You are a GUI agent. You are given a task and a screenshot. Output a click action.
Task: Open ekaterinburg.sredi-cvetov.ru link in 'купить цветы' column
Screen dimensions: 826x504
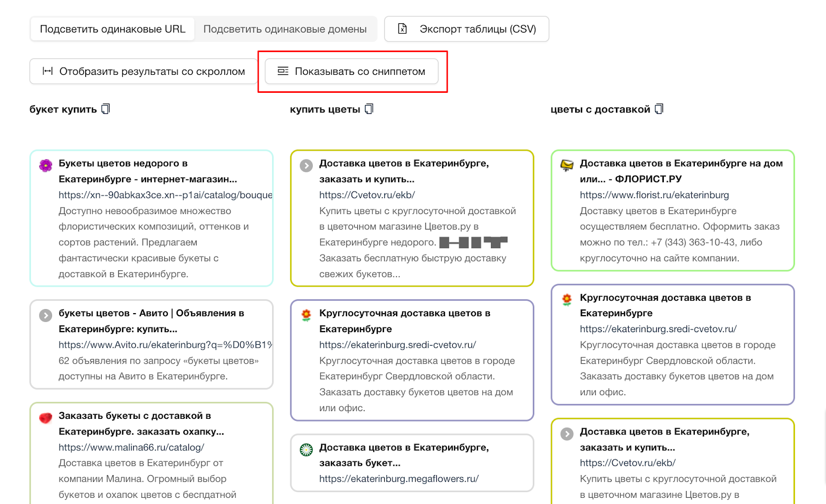coord(398,345)
